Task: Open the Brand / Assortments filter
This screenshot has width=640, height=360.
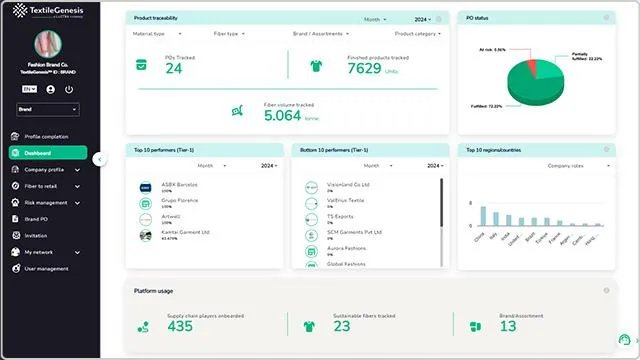Action: tap(321, 34)
